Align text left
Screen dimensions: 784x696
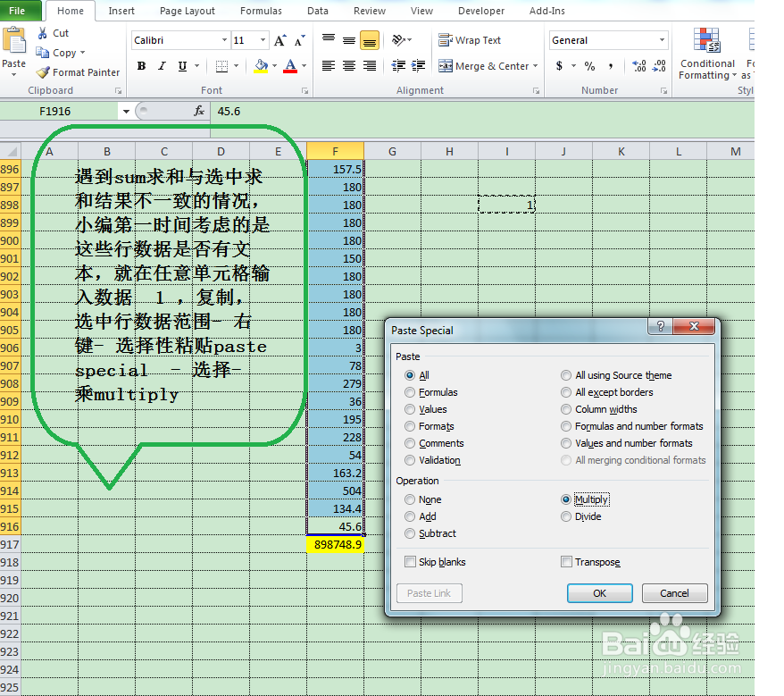pos(329,65)
